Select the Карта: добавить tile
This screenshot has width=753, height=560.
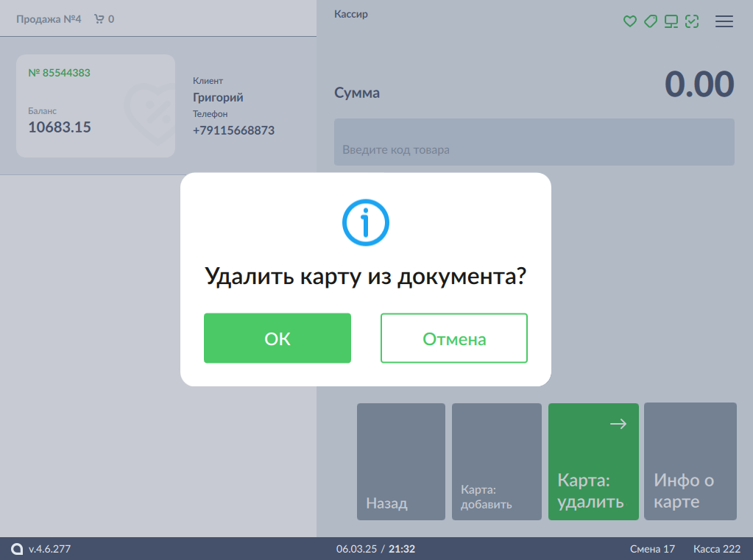[495, 461]
